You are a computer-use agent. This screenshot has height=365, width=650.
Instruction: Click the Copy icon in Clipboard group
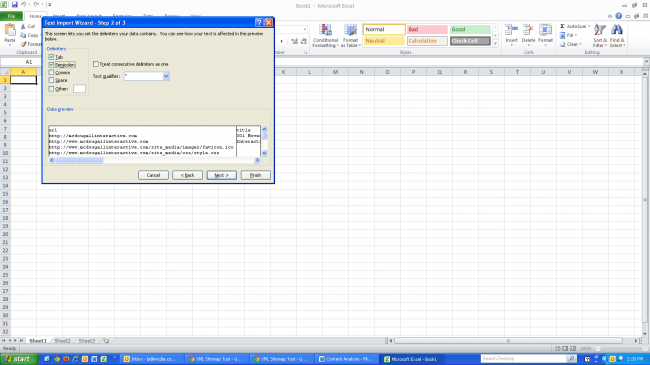pyautogui.click(x=23, y=35)
